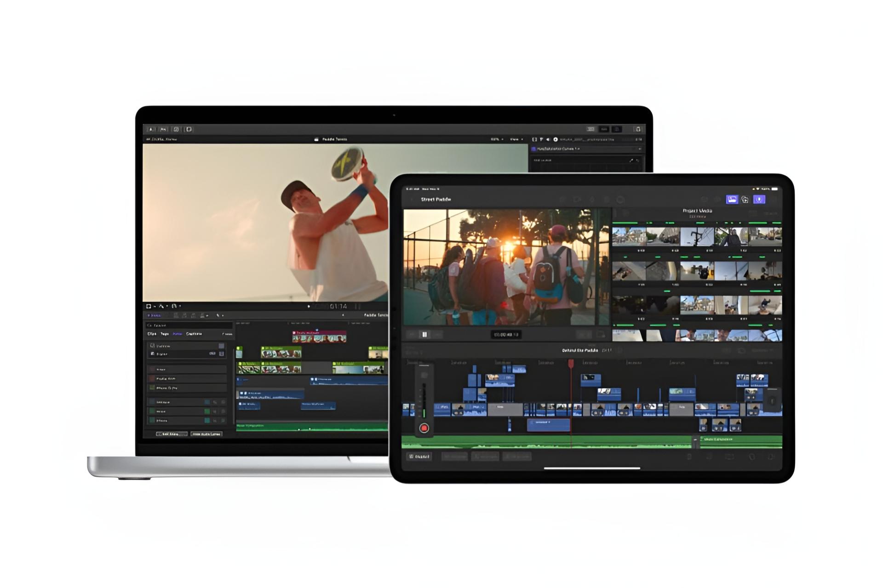The image size is (883, 588).
Task: Open the Audio inspector speaker icon on Mac
Action: (x=548, y=139)
